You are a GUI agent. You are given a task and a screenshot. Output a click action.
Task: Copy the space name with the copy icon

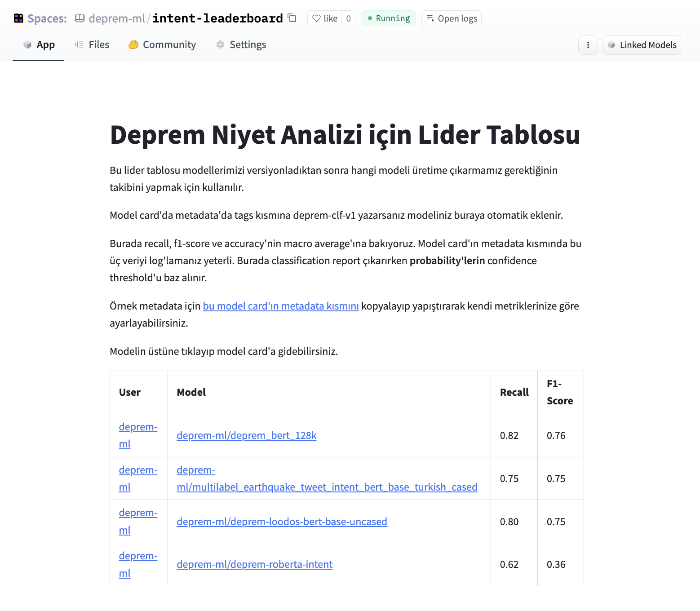(x=292, y=18)
